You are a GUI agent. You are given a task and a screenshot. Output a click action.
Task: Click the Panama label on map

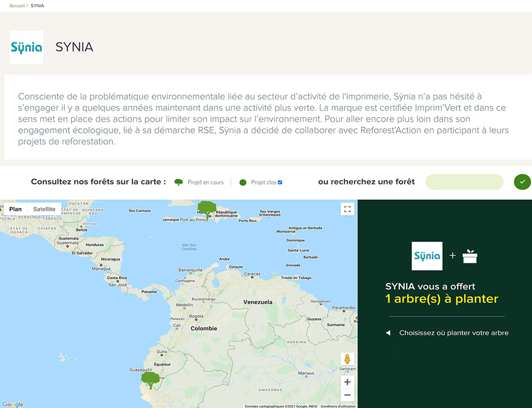click(149, 292)
